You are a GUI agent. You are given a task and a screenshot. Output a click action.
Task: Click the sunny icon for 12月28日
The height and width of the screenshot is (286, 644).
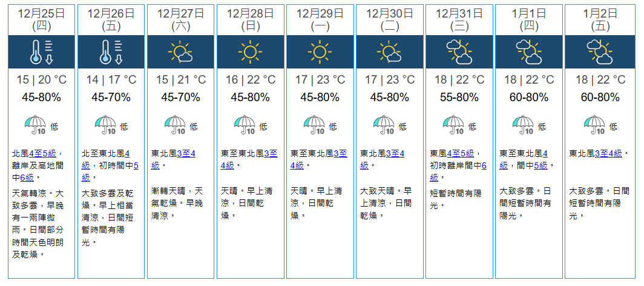(250, 52)
